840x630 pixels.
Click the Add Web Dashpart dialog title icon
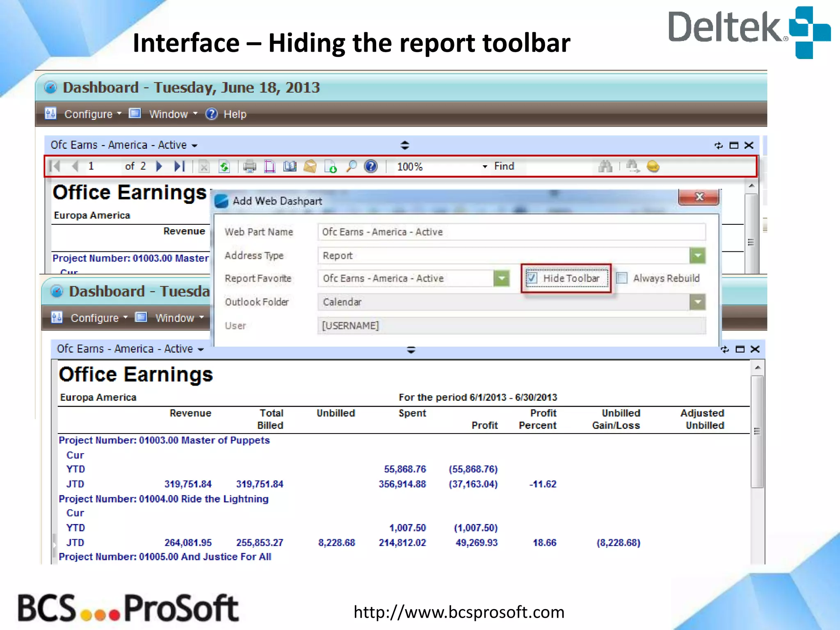pyautogui.click(x=221, y=201)
